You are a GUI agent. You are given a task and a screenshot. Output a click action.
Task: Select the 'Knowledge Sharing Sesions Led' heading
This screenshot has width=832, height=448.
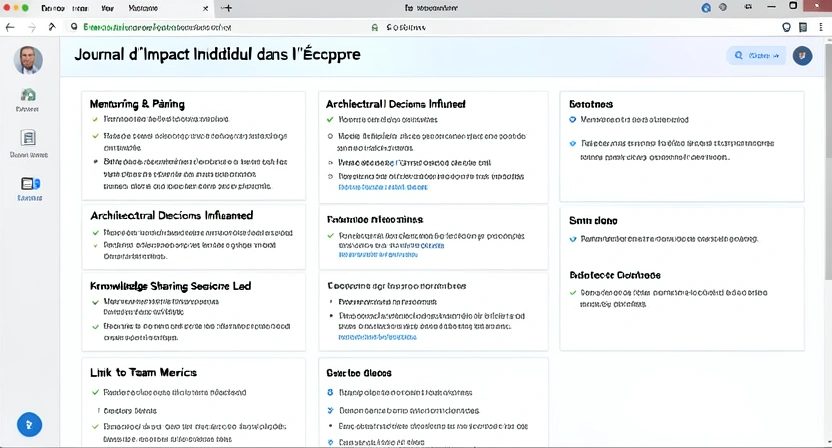click(170, 286)
